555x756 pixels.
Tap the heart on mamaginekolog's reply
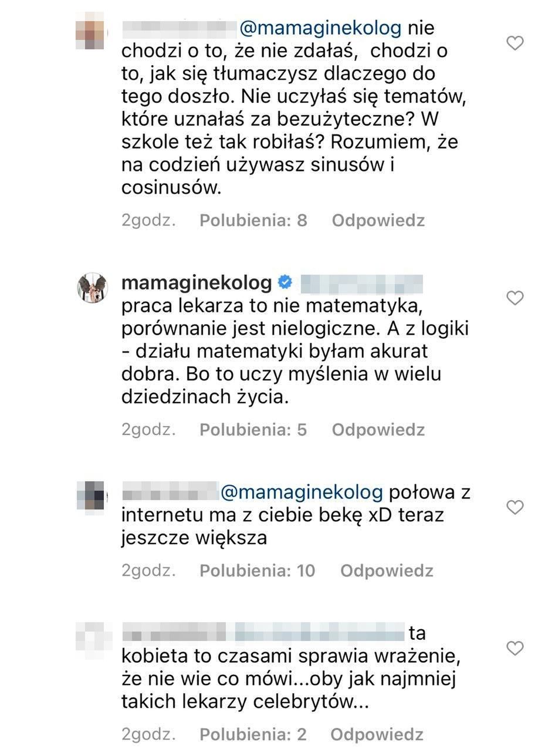click(515, 298)
